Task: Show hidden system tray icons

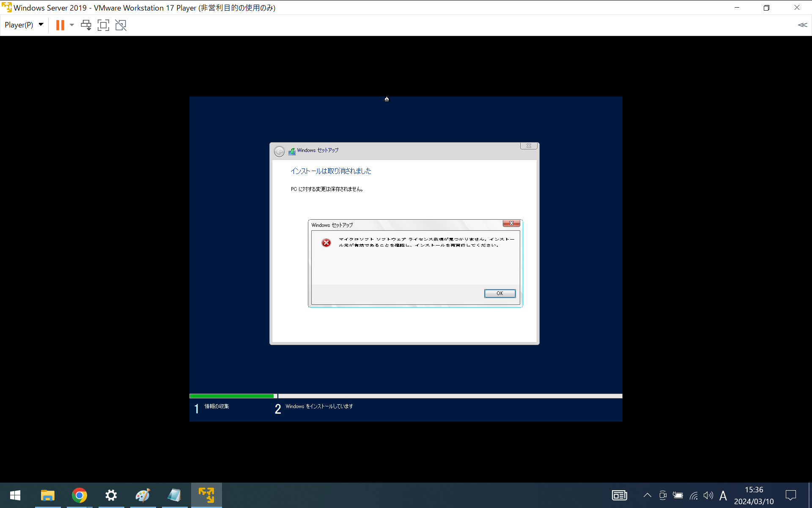Action: (x=647, y=495)
